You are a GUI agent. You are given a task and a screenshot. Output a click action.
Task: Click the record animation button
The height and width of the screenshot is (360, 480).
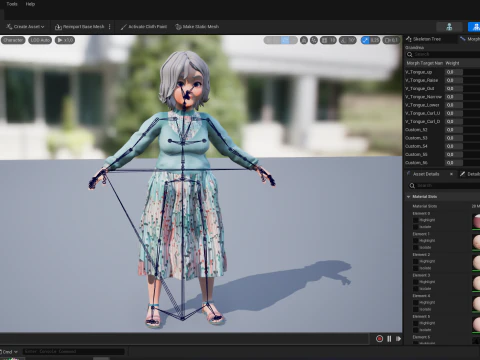(379, 339)
